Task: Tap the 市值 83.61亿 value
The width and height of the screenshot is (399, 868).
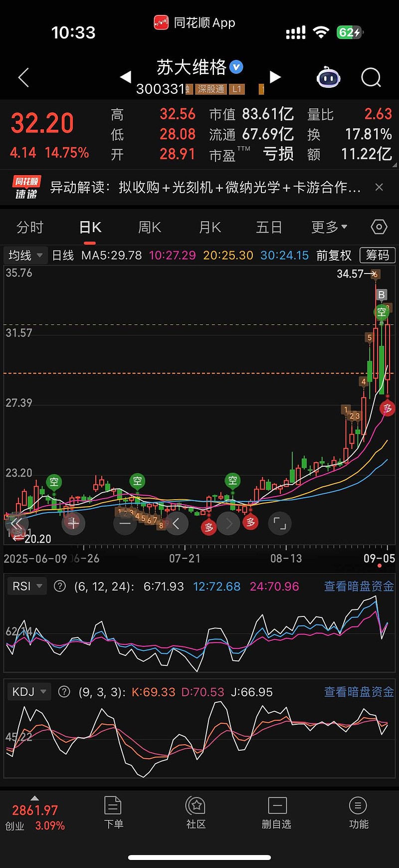Action: pos(252,114)
